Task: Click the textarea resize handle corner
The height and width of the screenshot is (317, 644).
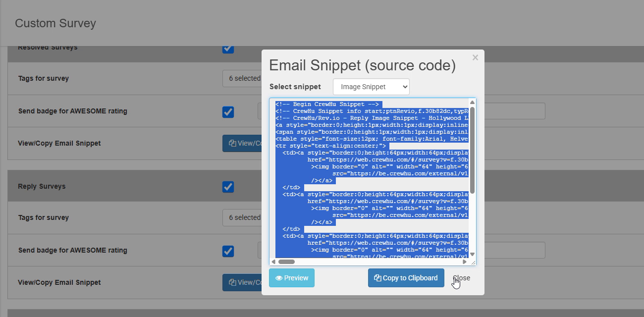Action: [x=473, y=262]
